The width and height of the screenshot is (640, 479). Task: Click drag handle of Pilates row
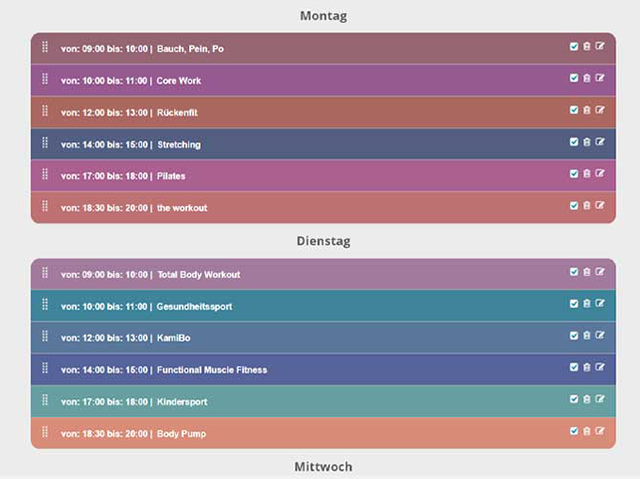coord(45,174)
